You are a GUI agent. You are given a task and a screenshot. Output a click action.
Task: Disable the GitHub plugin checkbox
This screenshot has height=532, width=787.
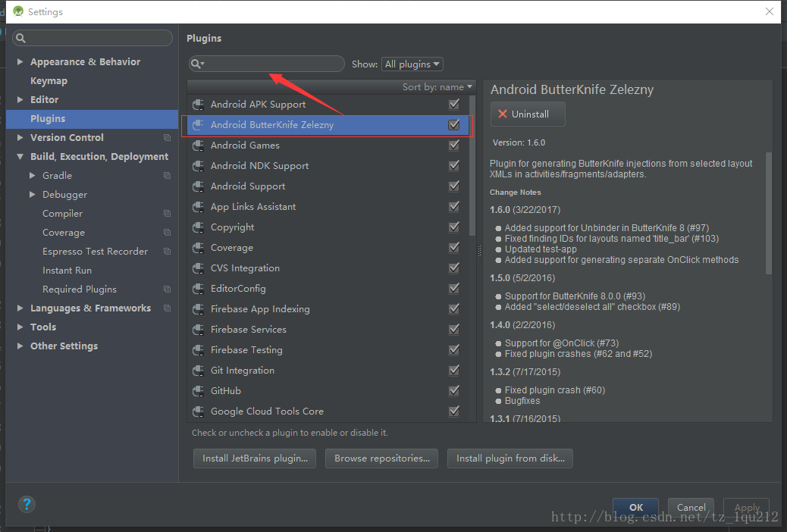(x=454, y=390)
